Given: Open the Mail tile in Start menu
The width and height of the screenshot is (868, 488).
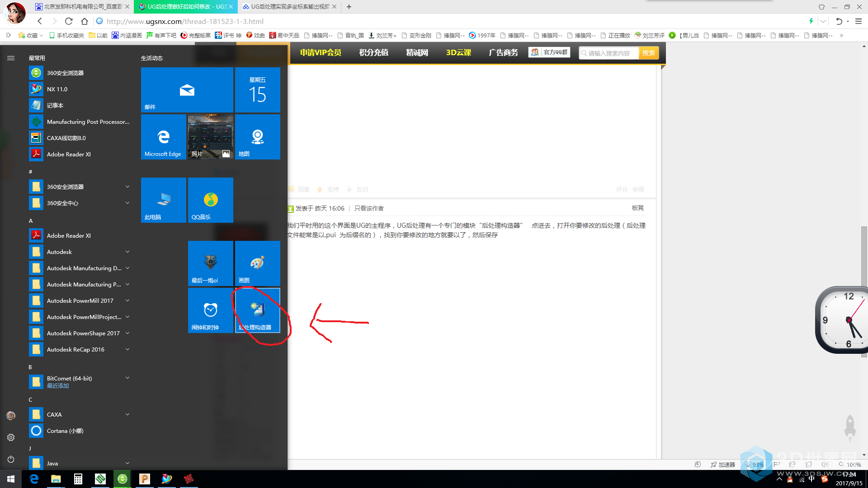Looking at the screenshot, I should (187, 90).
